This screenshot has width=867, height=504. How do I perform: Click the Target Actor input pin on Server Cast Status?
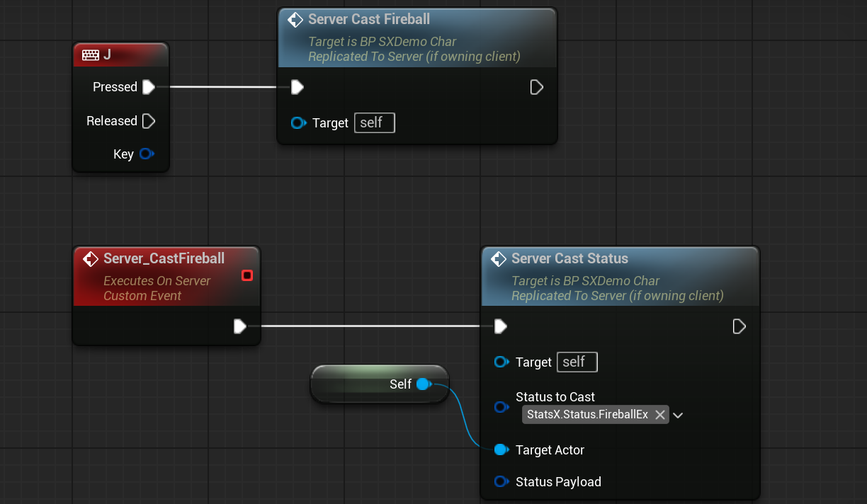[x=501, y=449]
